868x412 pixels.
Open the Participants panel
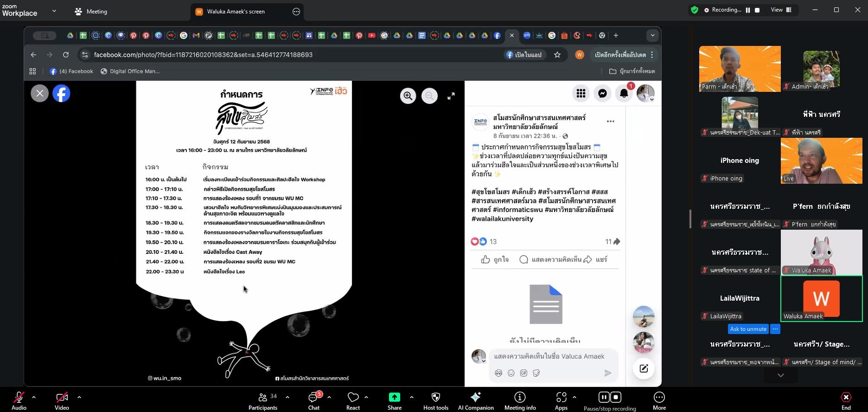tap(263, 401)
